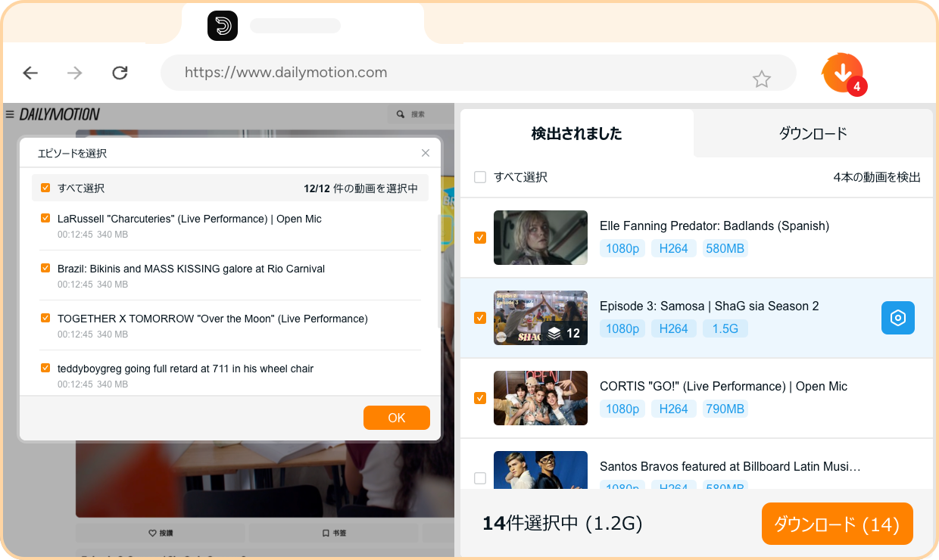The image size is (939, 560).
Task: Click the blue capture icon on Episode 3 row
Action: coord(897,318)
